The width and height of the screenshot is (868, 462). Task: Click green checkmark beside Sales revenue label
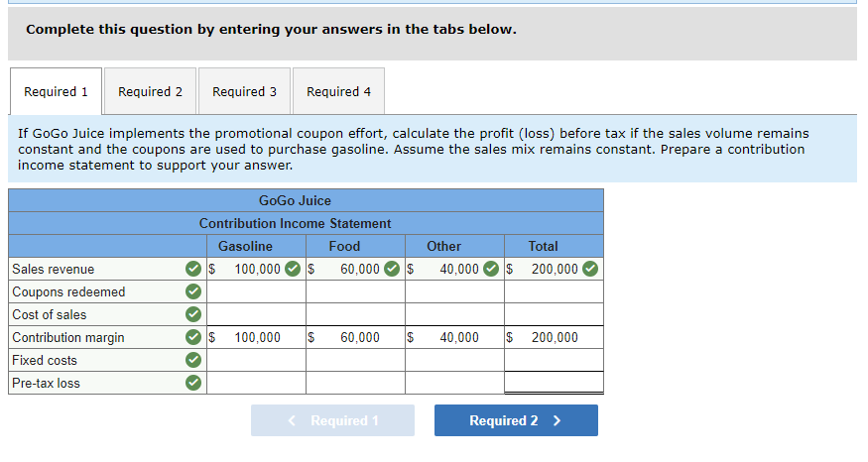pos(193,269)
